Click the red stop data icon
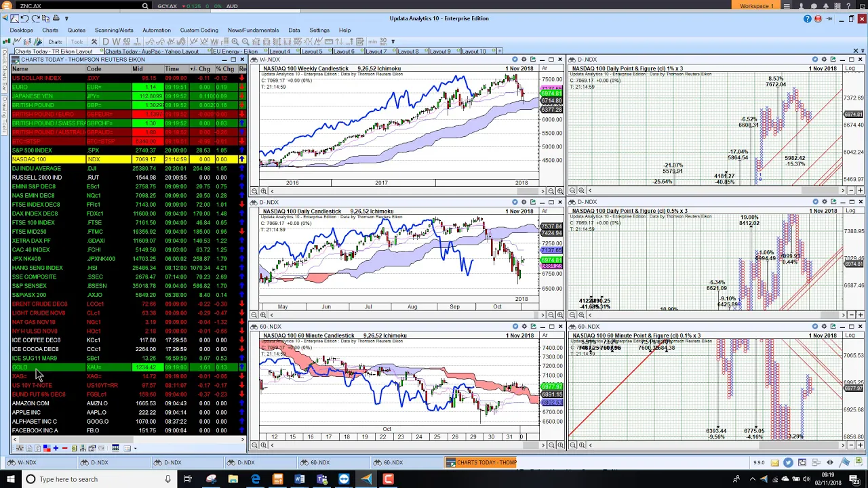 click(818, 18)
